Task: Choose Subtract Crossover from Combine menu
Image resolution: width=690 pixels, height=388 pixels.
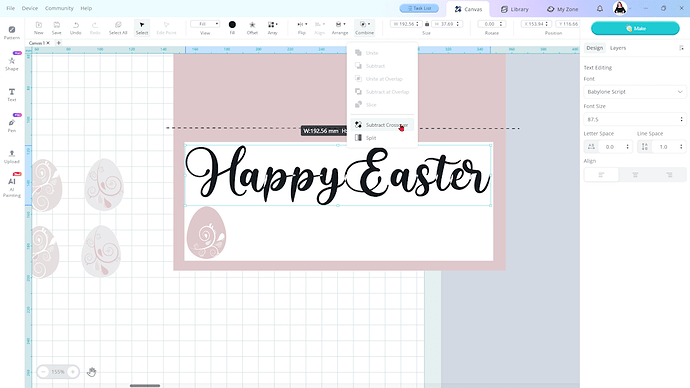Action: pos(382,125)
